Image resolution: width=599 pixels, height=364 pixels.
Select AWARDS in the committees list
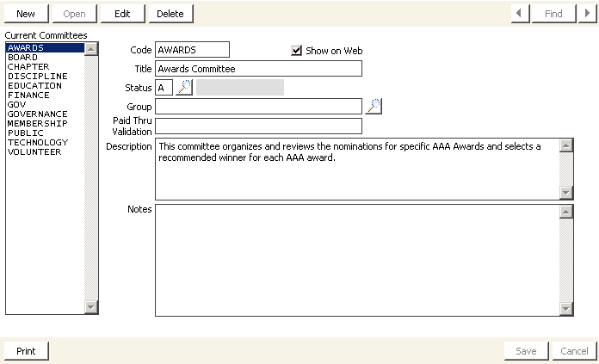45,47
